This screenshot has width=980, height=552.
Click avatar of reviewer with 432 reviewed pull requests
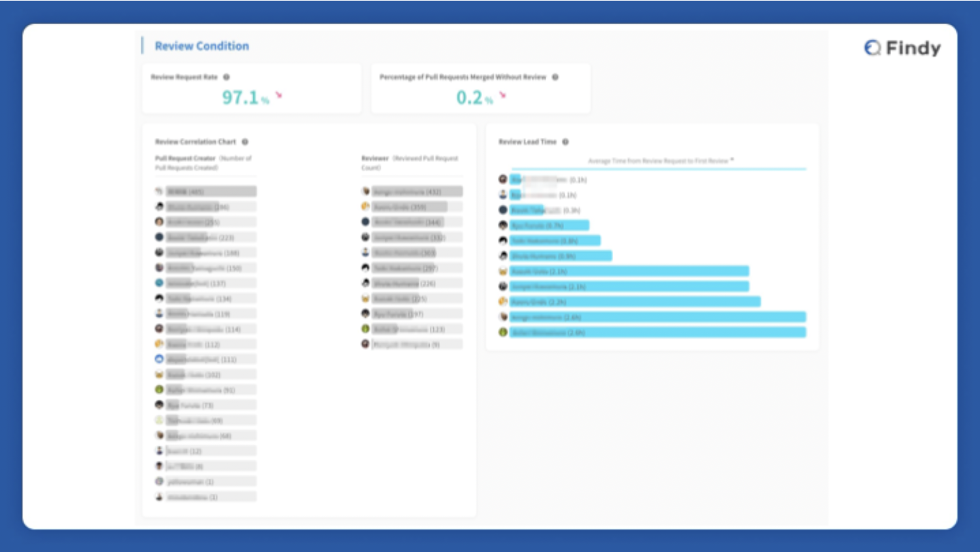point(366,192)
